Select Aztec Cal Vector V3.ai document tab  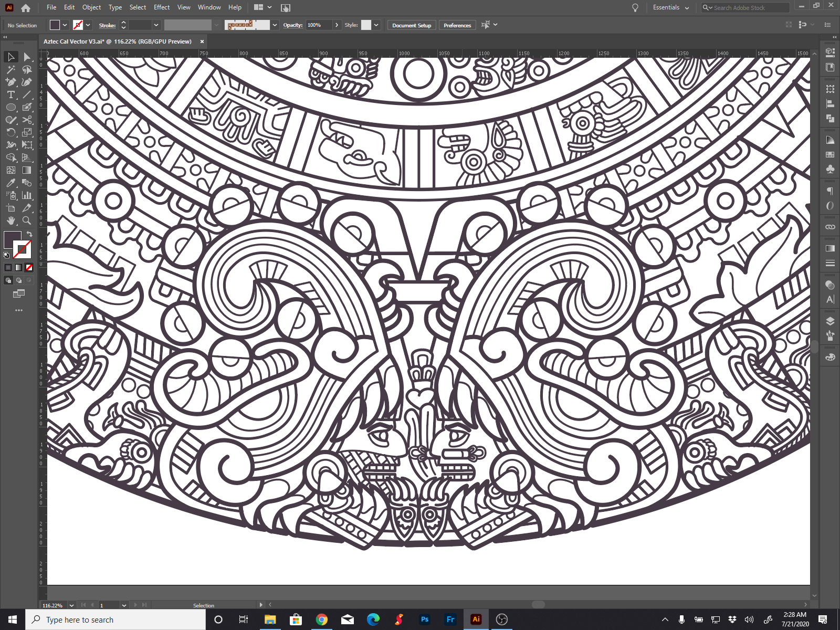coord(118,41)
